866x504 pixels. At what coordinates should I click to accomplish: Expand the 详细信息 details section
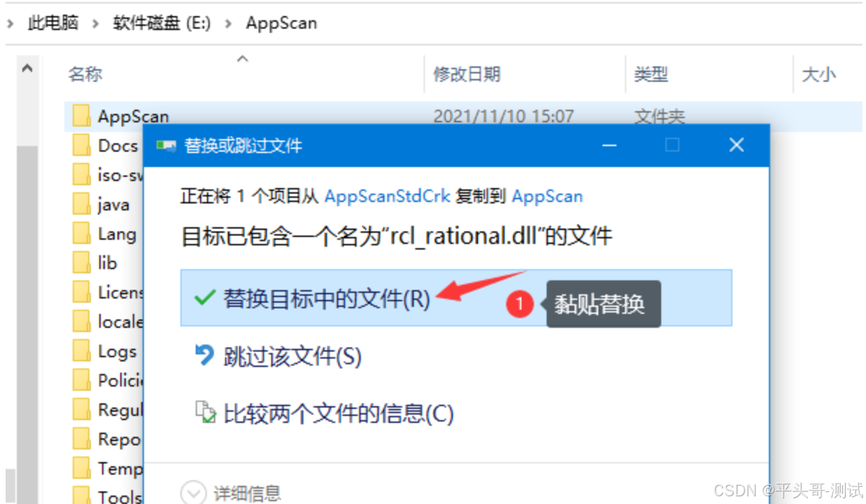[x=194, y=492]
